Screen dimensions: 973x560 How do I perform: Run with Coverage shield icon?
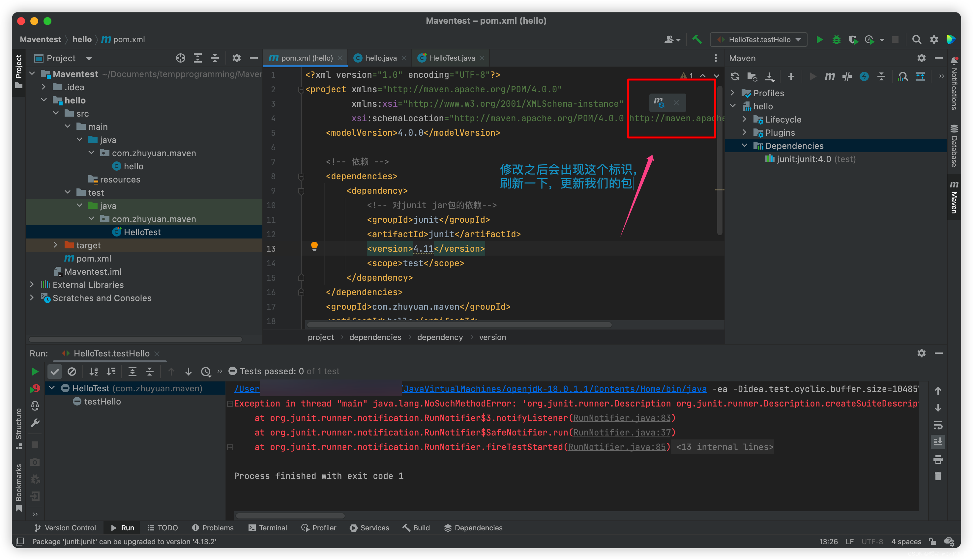point(853,39)
